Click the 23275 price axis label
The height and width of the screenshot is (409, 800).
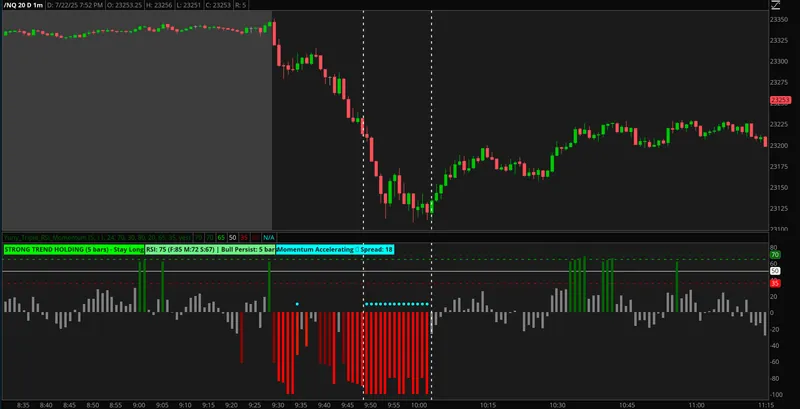[x=780, y=82]
